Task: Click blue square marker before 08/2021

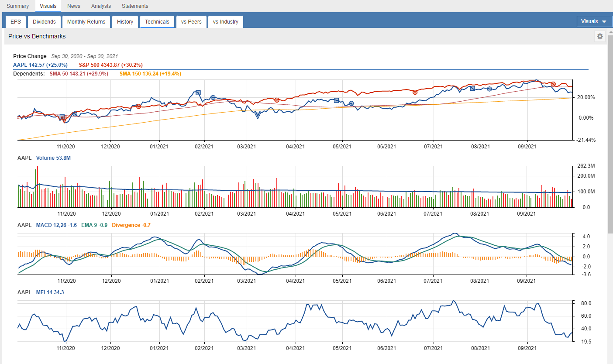Action: pyautogui.click(x=472, y=89)
